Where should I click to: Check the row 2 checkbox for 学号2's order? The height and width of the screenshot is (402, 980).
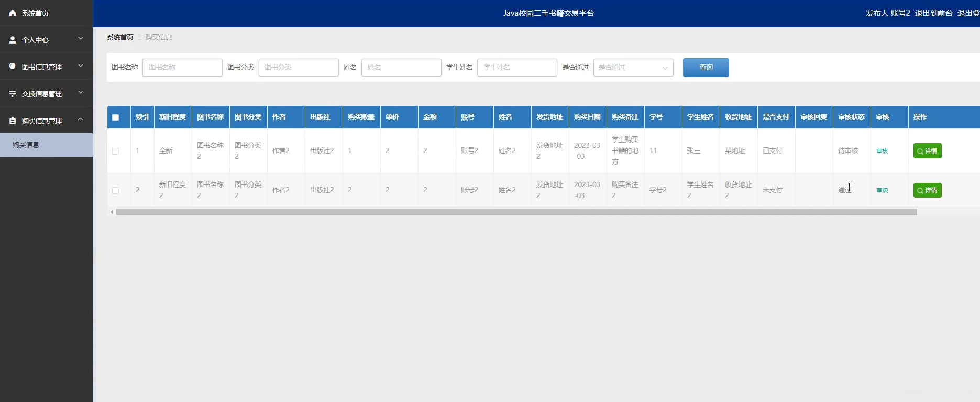coord(116,190)
